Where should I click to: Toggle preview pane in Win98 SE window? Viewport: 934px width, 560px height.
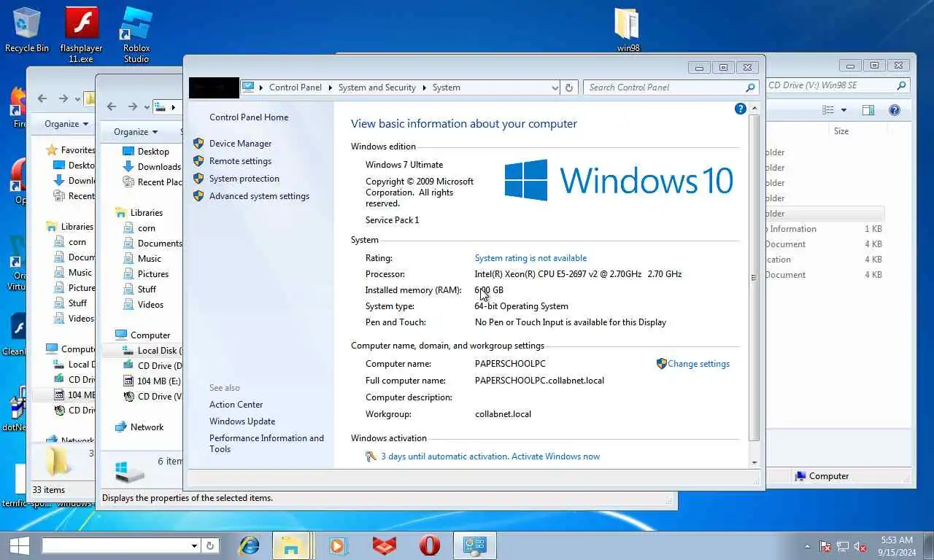coord(868,110)
